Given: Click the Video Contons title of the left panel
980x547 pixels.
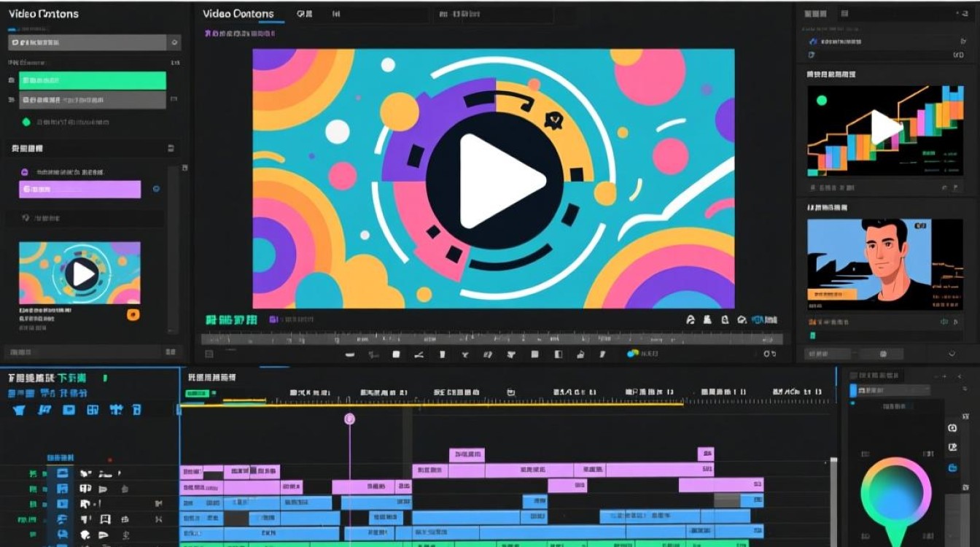Looking at the screenshot, I should pos(43,14).
